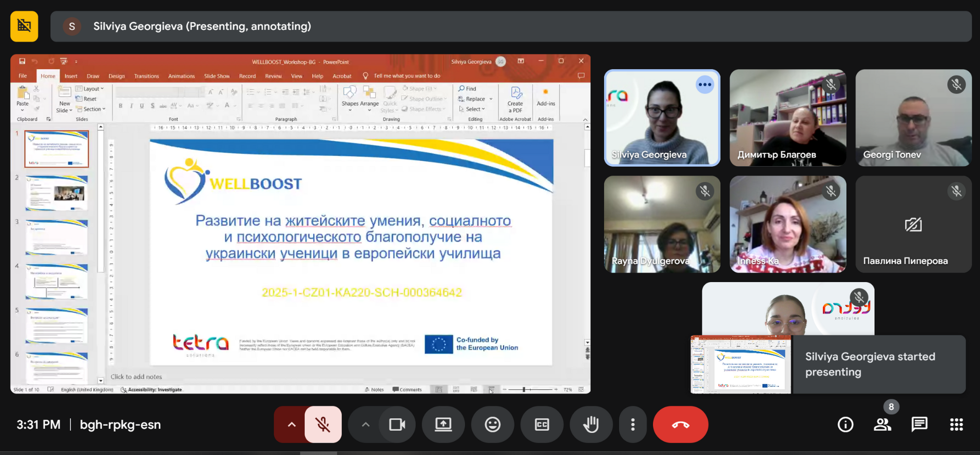Select slide 2 thumbnail in panel
The height and width of the screenshot is (455, 980).
pyautogui.click(x=56, y=193)
